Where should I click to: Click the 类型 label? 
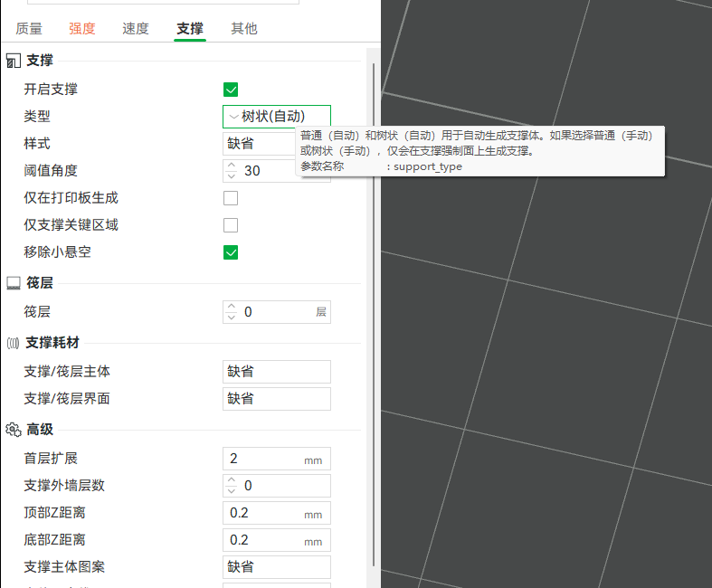pos(37,117)
